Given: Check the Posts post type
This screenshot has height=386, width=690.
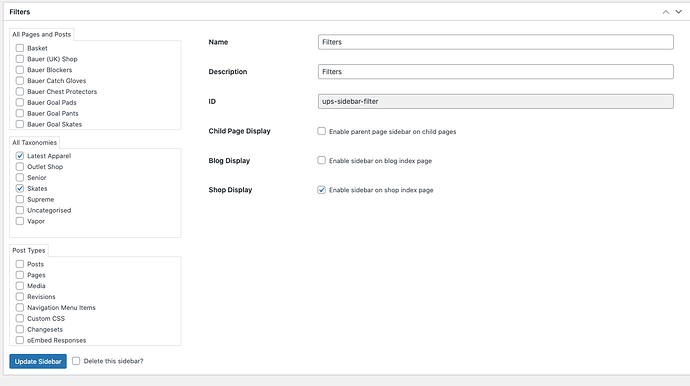Looking at the screenshot, I should [x=20, y=264].
